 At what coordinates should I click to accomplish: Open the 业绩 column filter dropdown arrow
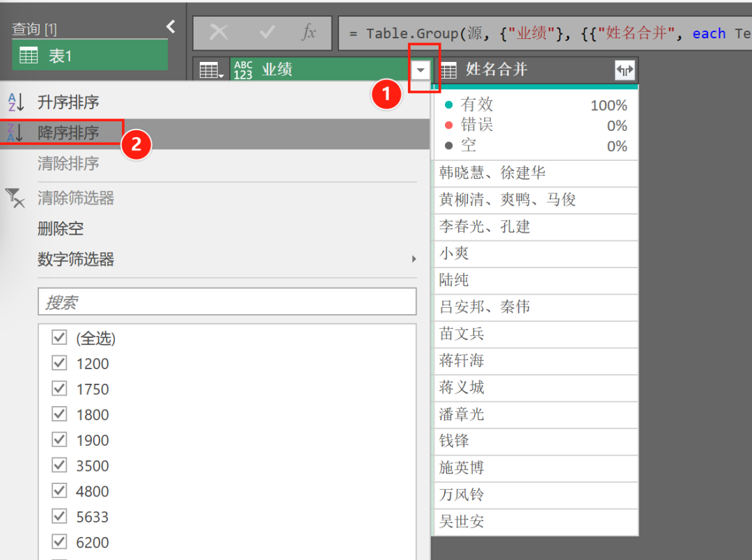point(421,70)
